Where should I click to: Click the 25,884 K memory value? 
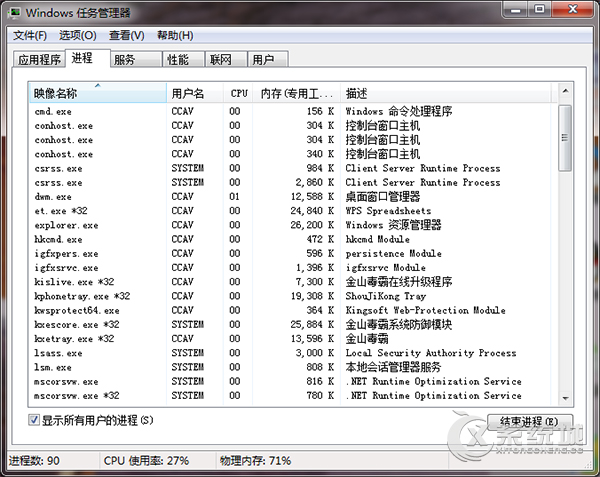(312, 324)
